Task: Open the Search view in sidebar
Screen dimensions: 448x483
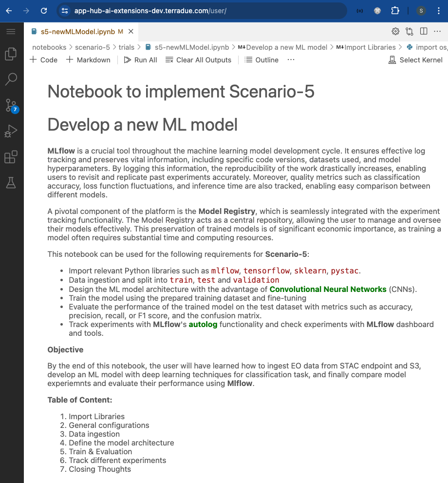Action: pyautogui.click(x=11, y=79)
